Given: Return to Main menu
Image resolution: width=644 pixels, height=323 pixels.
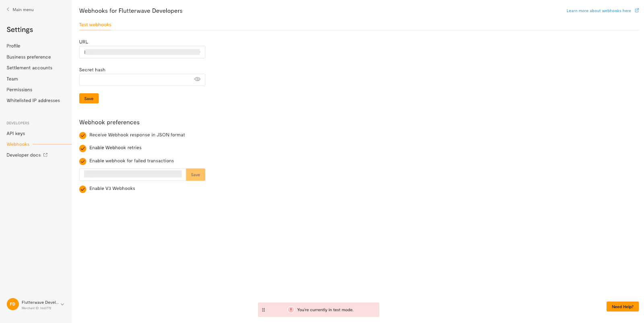Looking at the screenshot, I should 23,10.
